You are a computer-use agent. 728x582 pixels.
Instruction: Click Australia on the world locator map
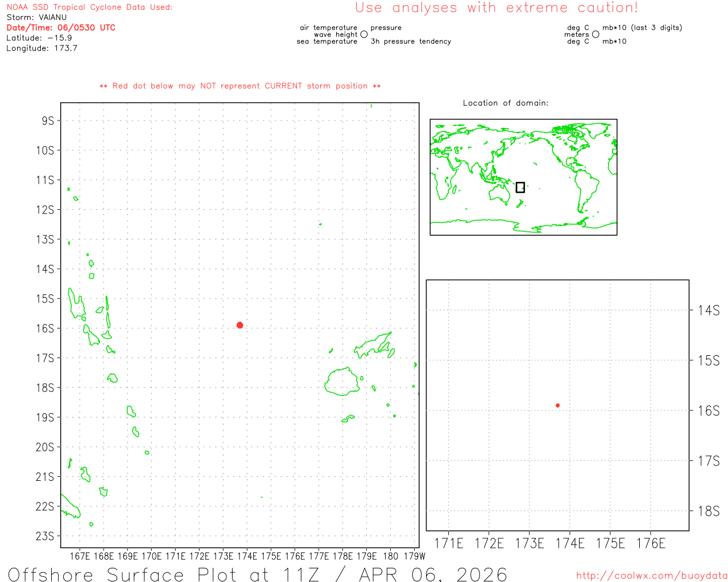pos(499,194)
